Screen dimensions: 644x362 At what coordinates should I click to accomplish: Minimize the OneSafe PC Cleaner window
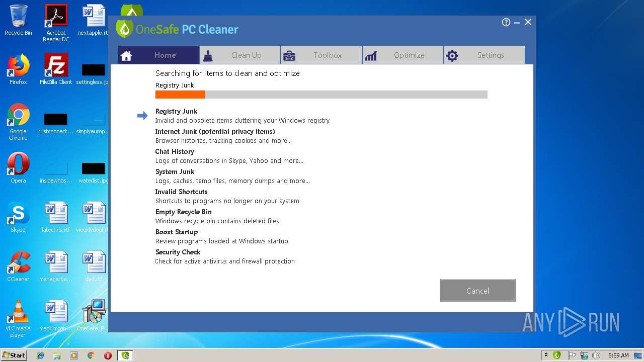click(x=517, y=23)
